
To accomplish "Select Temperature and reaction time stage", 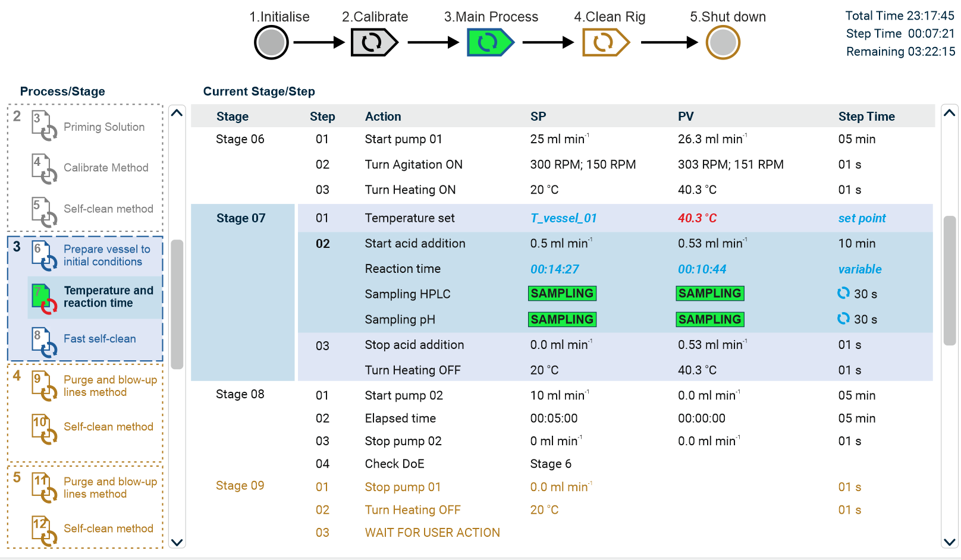I will point(108,297).
